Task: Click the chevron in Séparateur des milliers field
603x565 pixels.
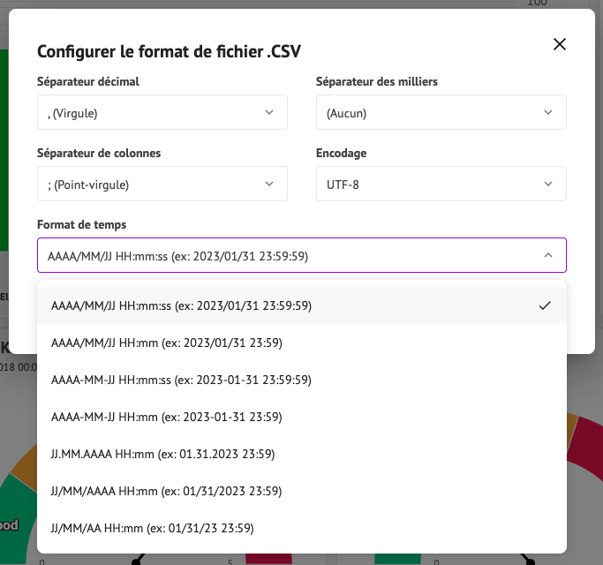Action: [x=548, y=113]
